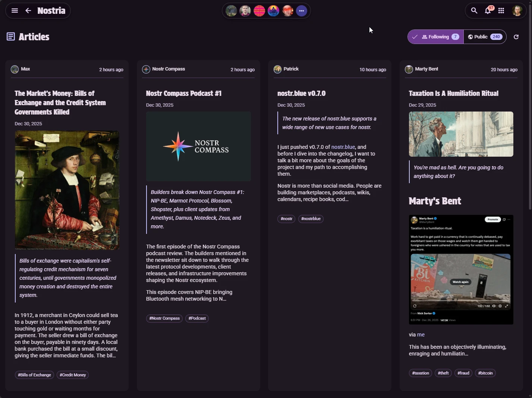Select Max's profile avatar

(15, 69)
